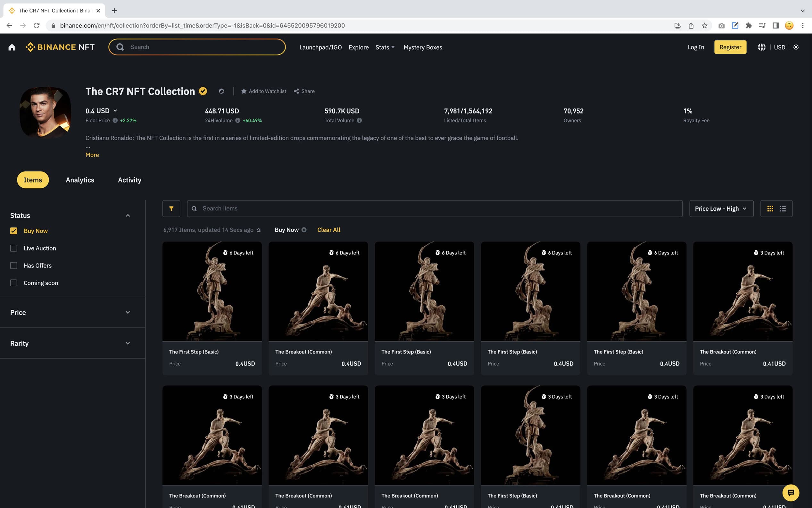Open Chrome three-dot menu

[x=803, y=26]
